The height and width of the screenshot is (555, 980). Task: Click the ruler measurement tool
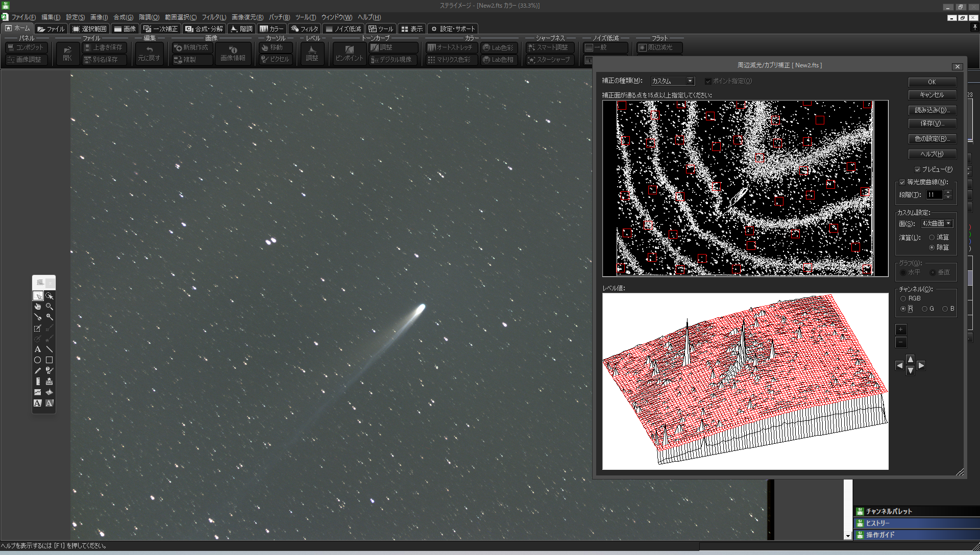coord(38,382)
